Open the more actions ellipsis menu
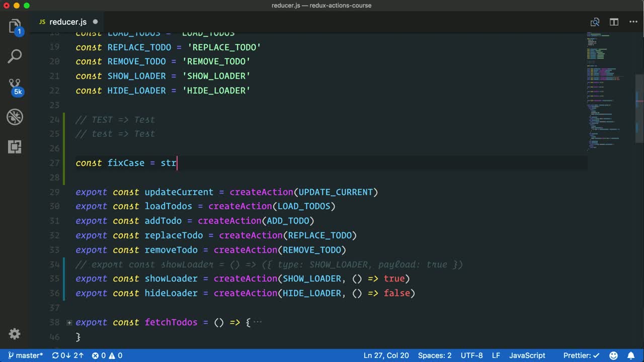This screenshot has height=362, width=644. [633, 22]
